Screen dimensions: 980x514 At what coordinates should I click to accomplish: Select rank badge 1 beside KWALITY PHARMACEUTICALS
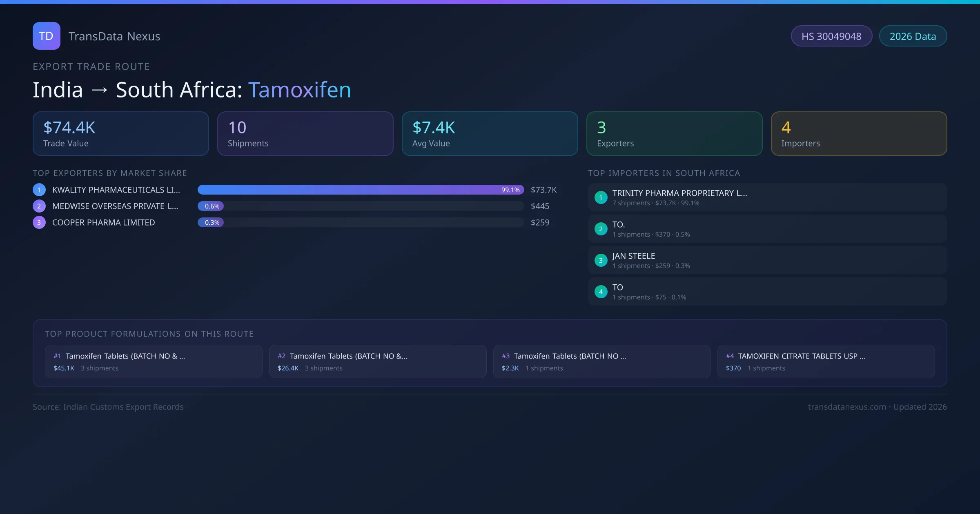(x=39, y=189)
